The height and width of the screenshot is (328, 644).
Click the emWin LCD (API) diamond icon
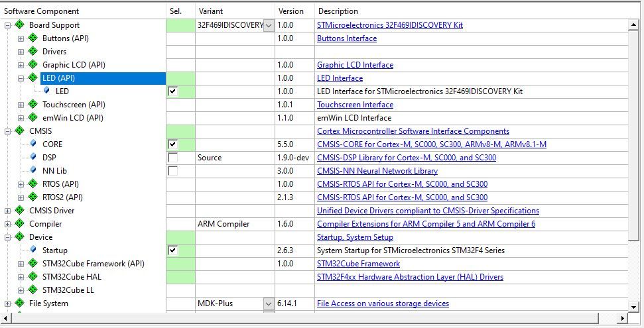click(33, 117)
